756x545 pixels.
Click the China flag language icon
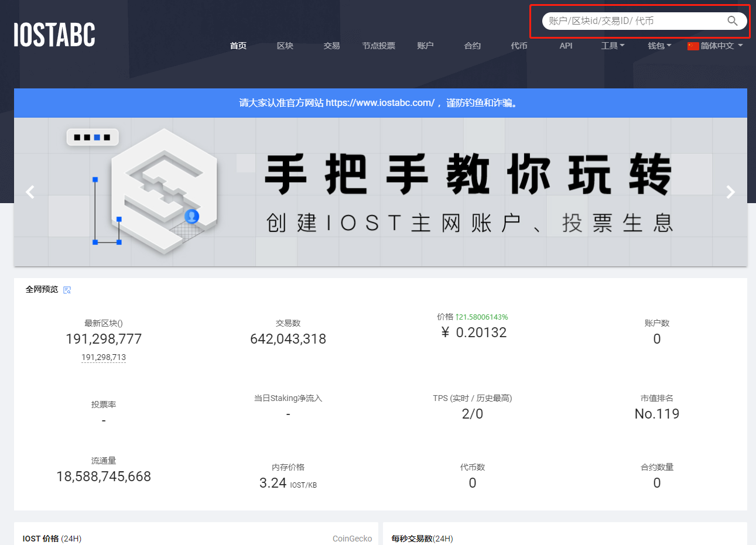693,45
